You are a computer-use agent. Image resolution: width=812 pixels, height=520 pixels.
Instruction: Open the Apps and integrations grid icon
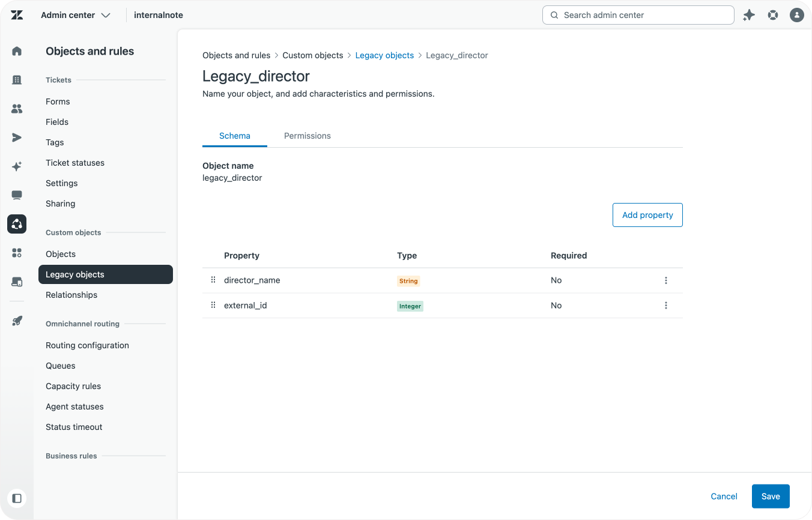click(17, 253)
